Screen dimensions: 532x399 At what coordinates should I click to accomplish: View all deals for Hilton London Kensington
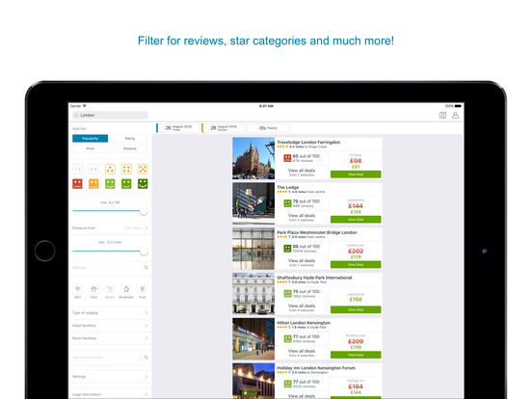pyautogui.click(x=302, y=353)
